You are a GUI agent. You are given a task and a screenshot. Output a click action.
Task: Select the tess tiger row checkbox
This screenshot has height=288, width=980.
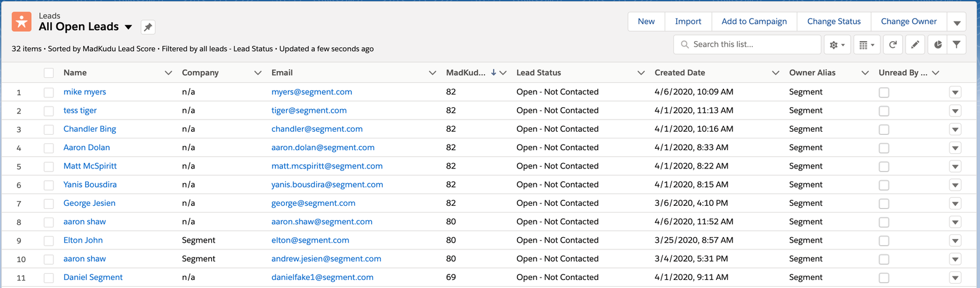pos(49,111)
